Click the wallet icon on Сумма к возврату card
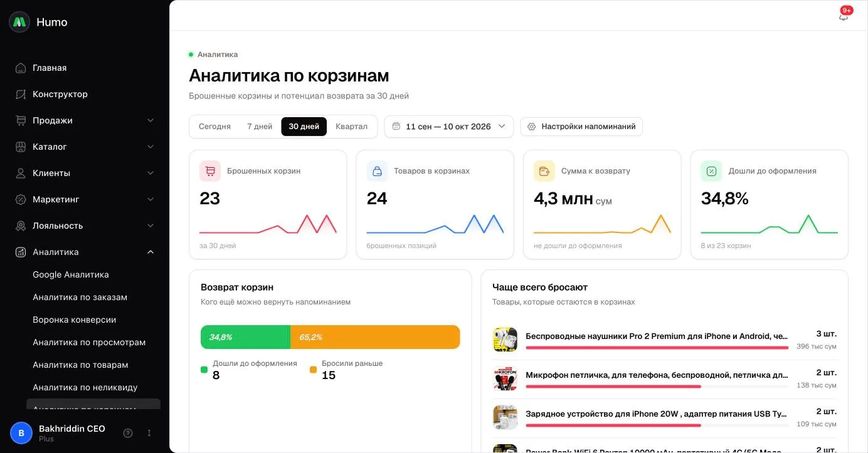868x453 pixels. point(544,171)
